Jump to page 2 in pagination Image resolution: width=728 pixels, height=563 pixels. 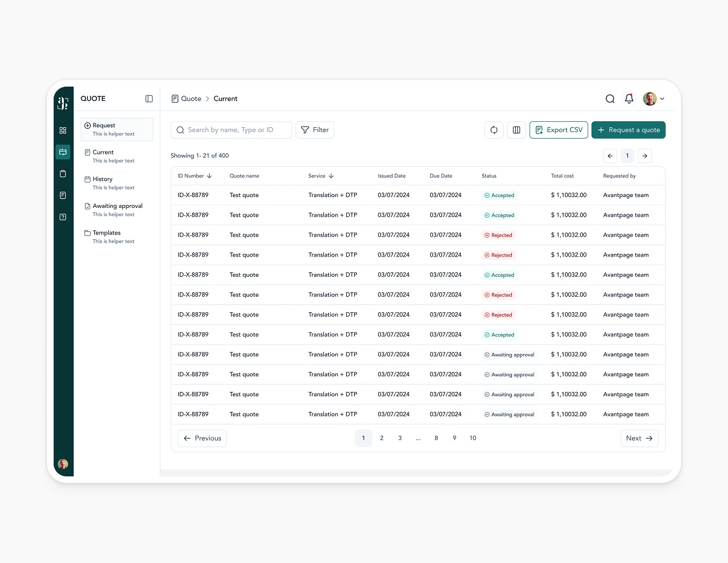pyautogui.click(x=382, y=438)
